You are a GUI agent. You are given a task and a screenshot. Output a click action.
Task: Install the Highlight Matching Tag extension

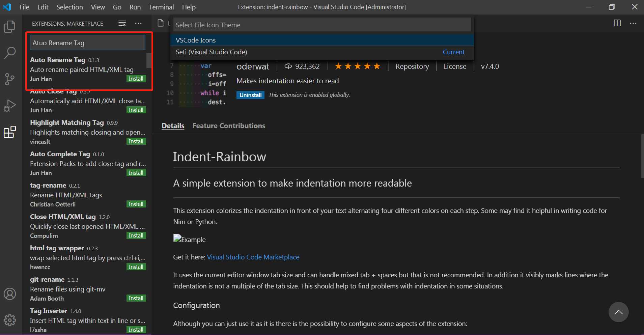[136, 141]
